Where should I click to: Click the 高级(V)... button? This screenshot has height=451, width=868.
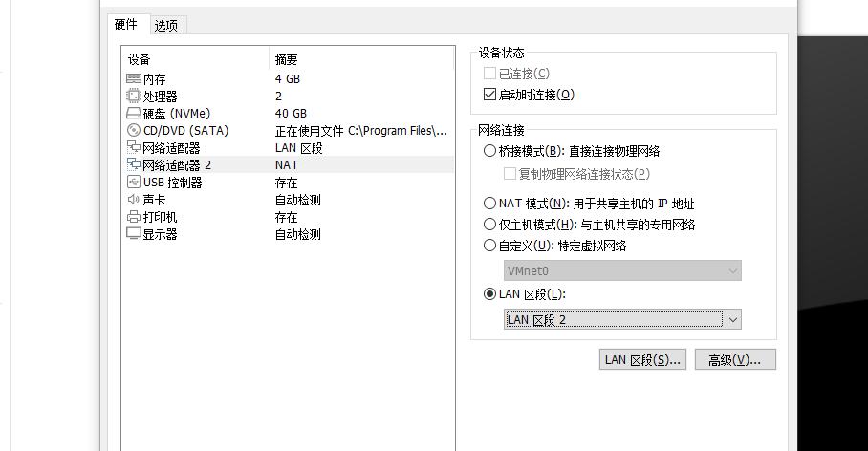(735, 359)
